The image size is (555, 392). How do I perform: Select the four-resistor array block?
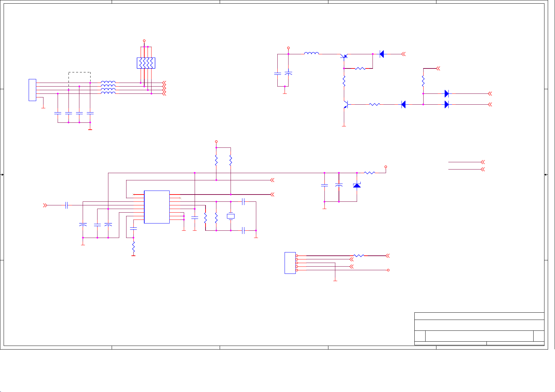tap(146, 63)
